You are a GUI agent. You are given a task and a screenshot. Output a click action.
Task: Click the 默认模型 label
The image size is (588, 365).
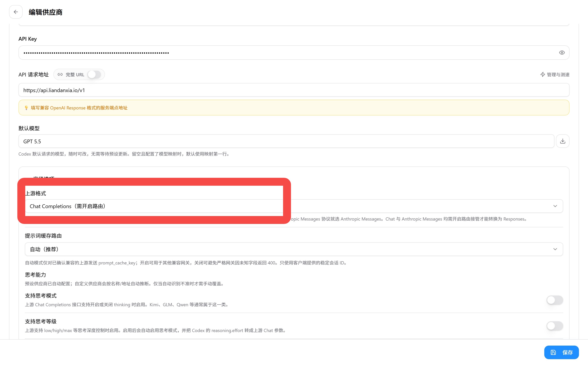(29, 128)
